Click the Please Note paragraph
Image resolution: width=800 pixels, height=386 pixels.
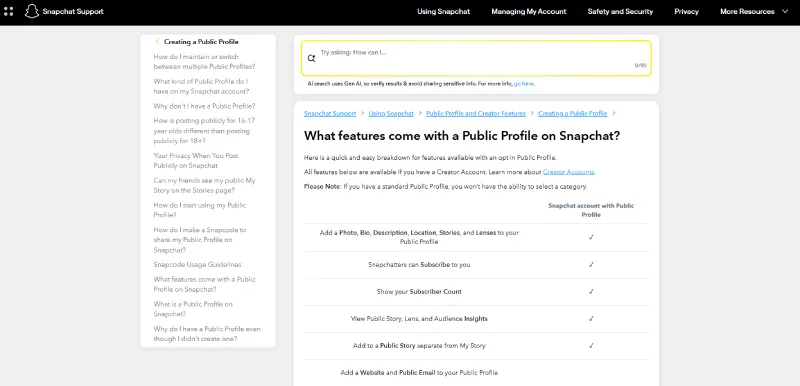click(x=445, y=187)
